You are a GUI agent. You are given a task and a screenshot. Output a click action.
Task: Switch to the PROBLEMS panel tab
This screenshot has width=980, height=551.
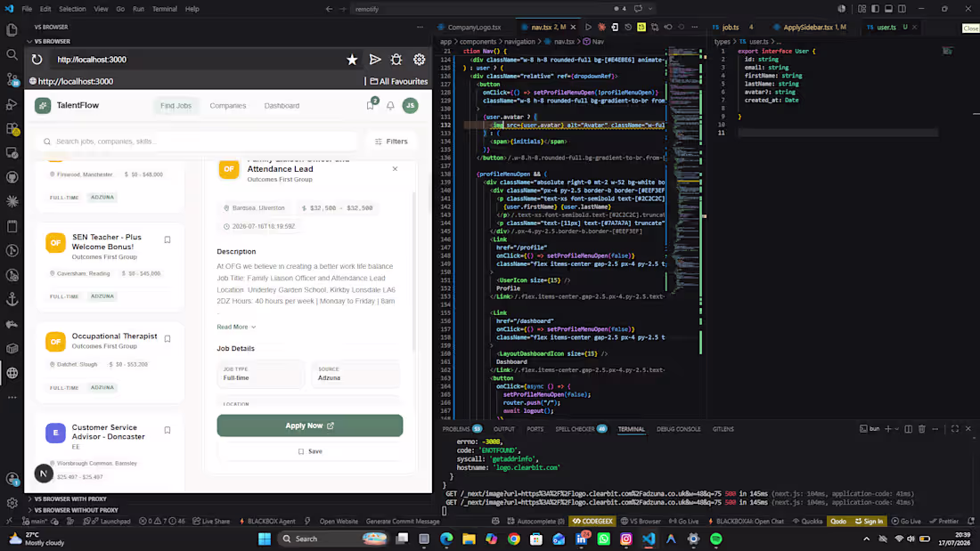[x=456, y=429]
